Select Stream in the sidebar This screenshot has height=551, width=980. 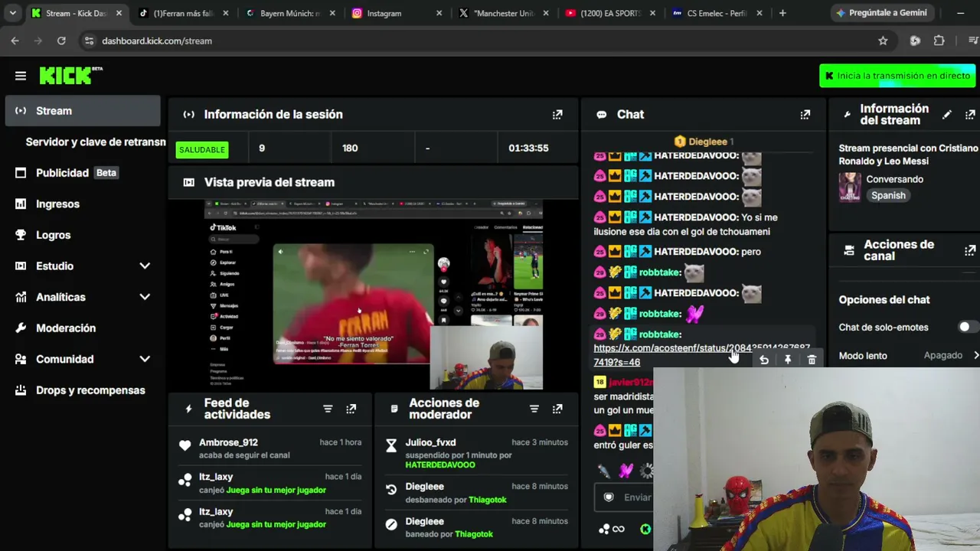83,111
